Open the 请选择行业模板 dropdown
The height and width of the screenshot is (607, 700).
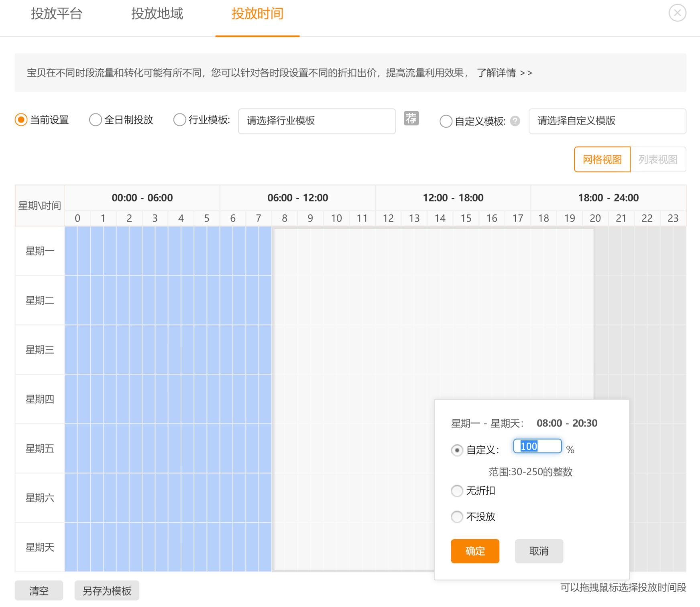pos(316,121)
